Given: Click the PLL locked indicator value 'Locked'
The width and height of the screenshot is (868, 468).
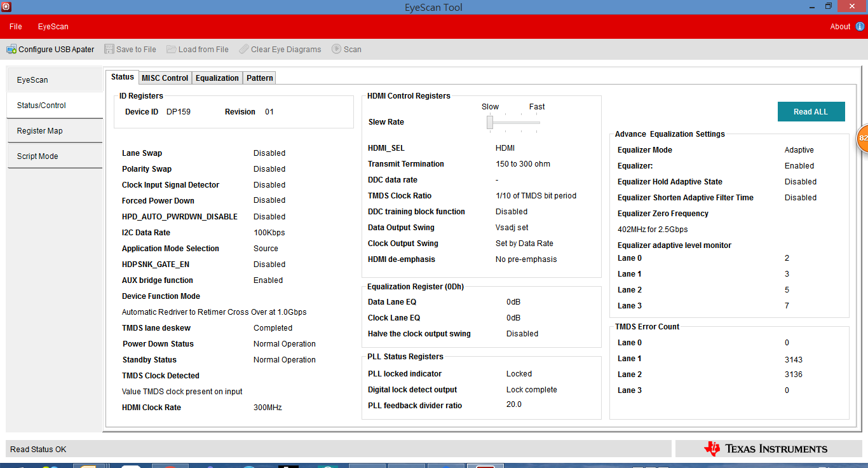Looking at the screenshot, I should [519, 374].
